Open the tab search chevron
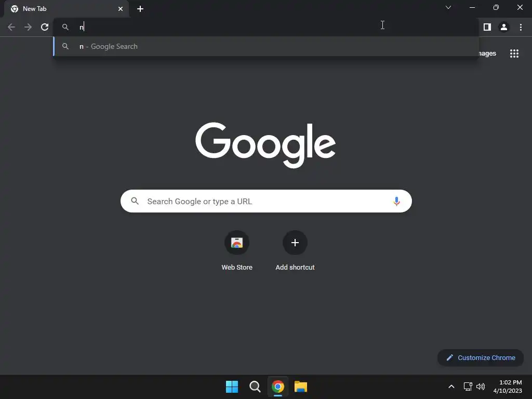 [448, 7]
